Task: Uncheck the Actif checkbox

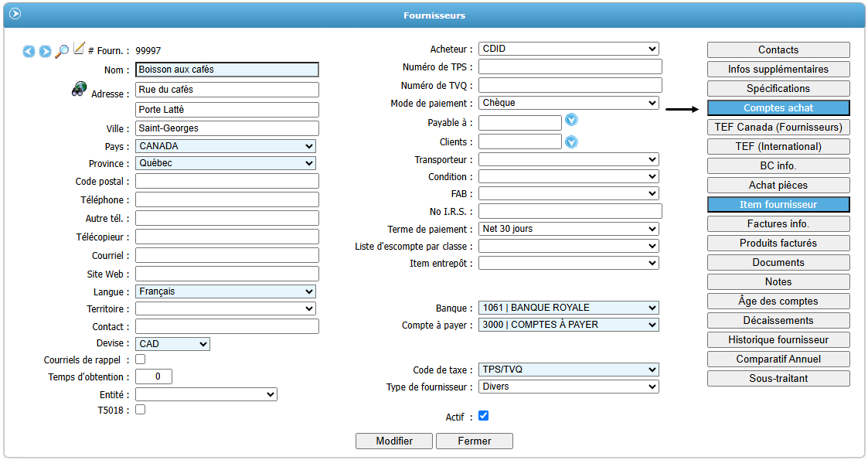Action: point(484,416)
